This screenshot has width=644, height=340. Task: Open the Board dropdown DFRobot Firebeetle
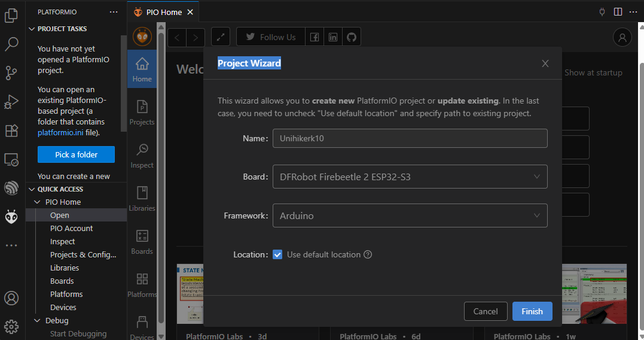(410, 177)
